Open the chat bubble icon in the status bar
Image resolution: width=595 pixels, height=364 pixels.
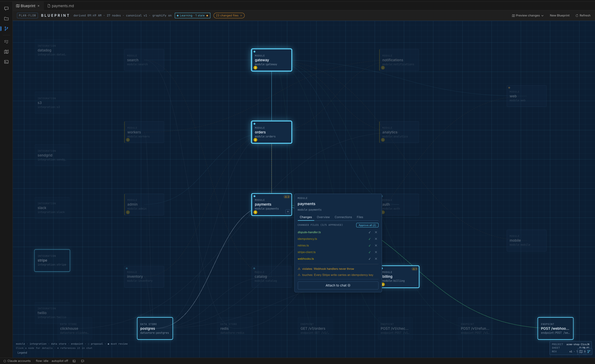(83, 361)
